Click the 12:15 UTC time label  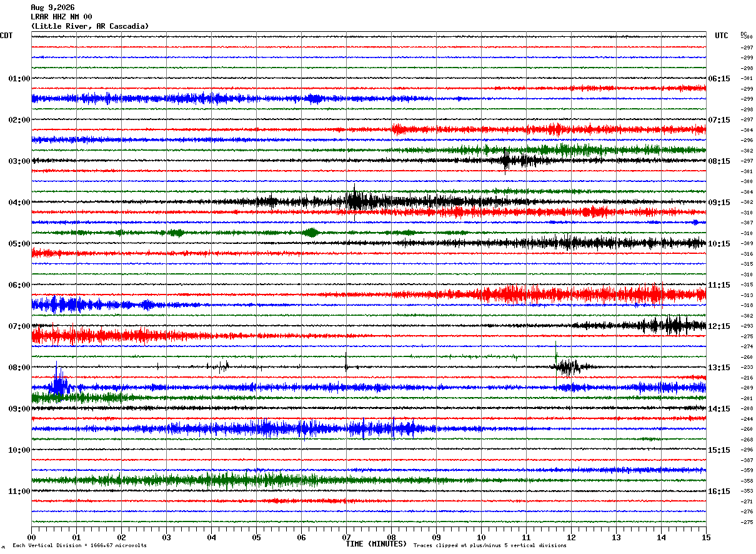tap(719, 326)
